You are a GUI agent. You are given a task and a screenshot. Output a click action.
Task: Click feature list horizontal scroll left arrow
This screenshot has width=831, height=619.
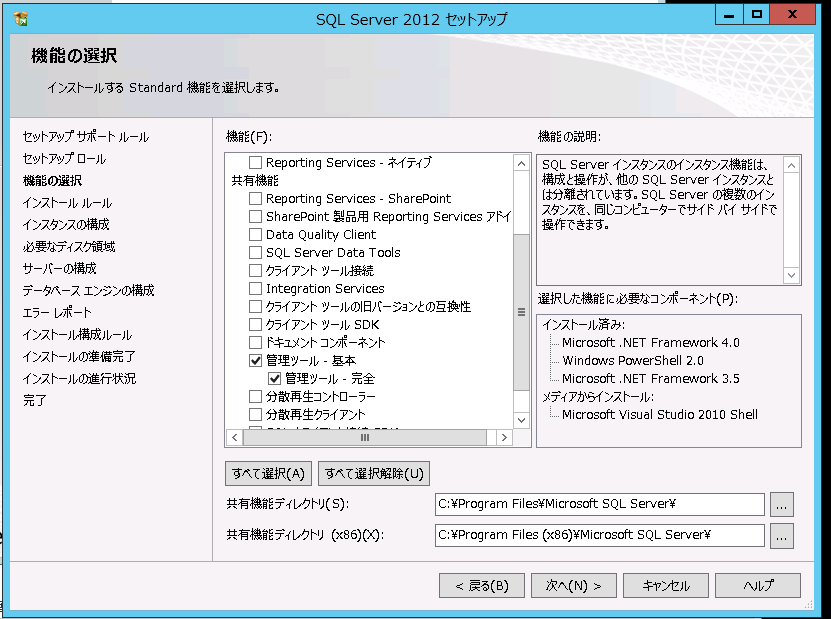coord(234,437)
